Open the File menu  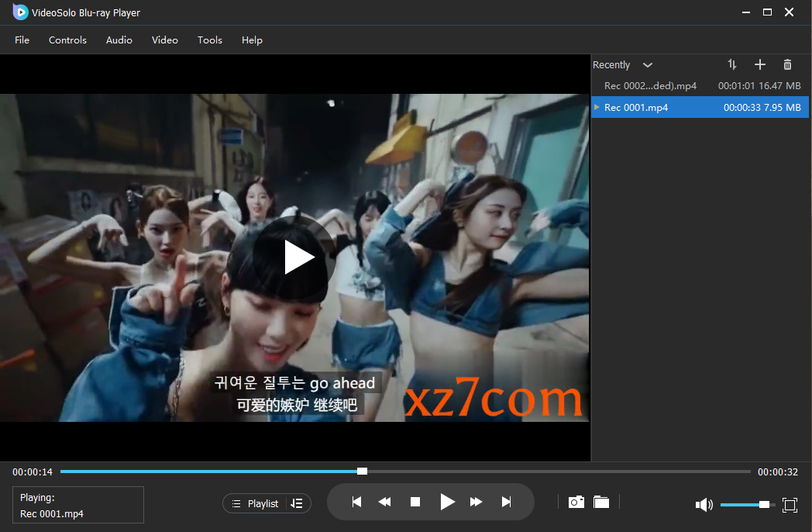click(x=22, y=40)
